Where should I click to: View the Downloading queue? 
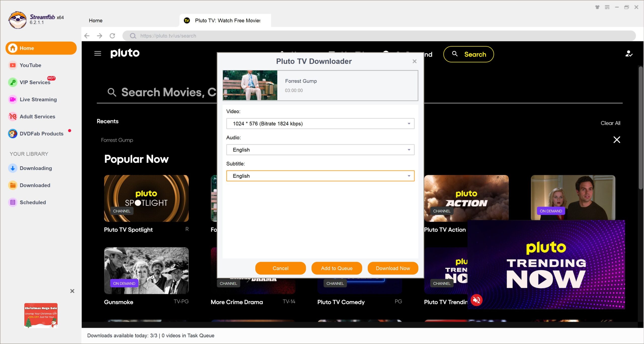tap(36, 168)
